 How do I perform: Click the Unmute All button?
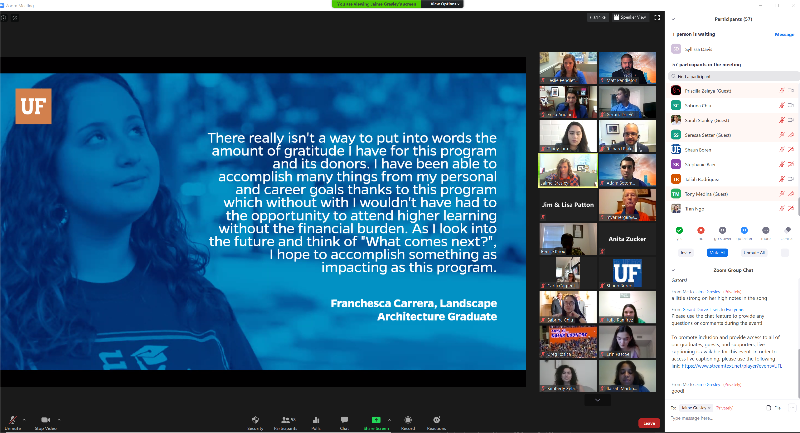tap(754, 252)
